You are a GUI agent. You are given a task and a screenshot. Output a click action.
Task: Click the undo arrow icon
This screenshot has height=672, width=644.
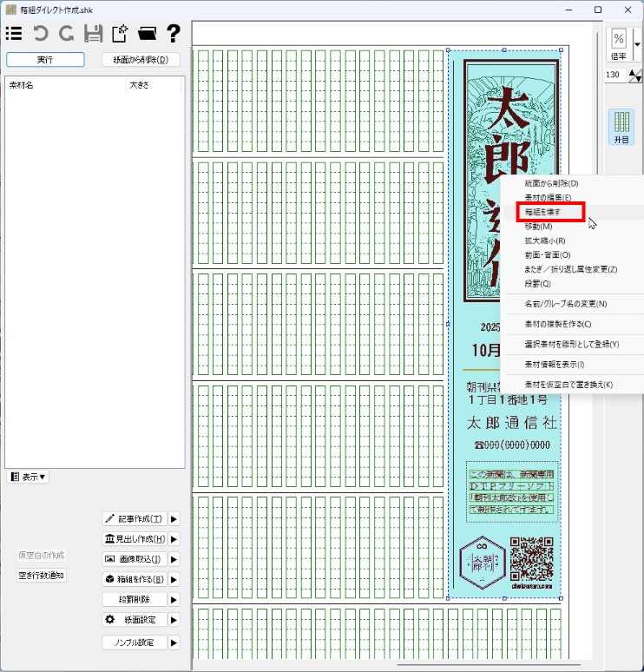tap(40, 34)
